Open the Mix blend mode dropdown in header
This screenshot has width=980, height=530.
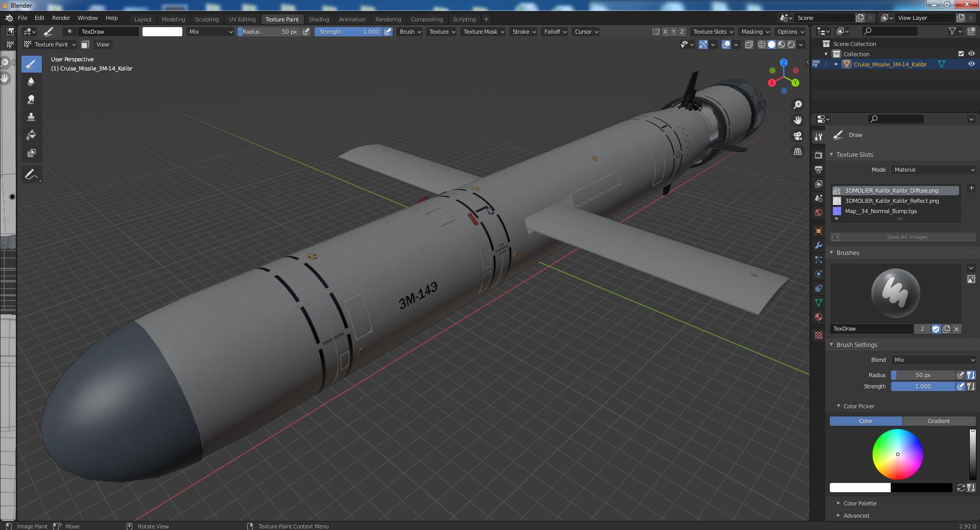[210, 32]
